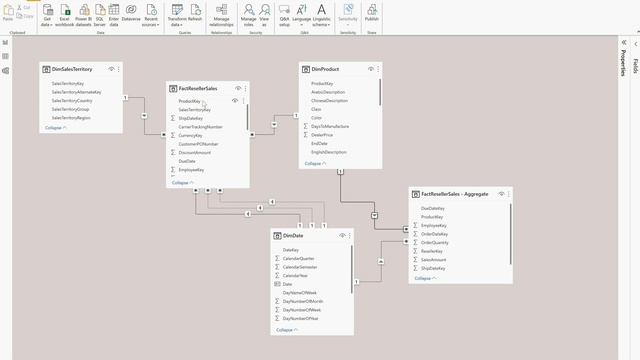Click the Copy command

coord(25,16)
